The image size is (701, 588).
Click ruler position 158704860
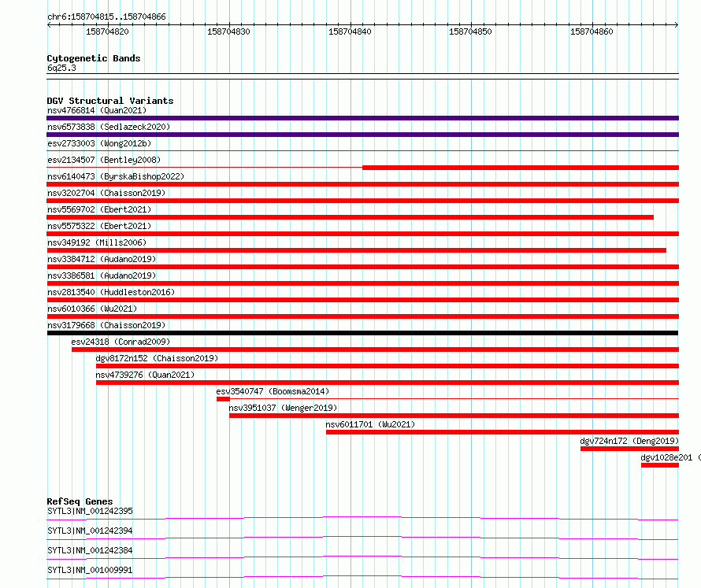click(592, 31)
